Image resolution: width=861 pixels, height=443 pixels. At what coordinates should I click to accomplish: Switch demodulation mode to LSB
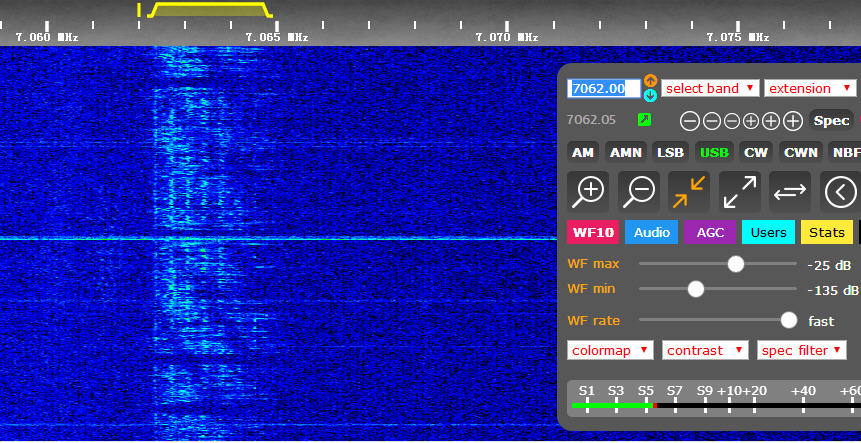670,152
